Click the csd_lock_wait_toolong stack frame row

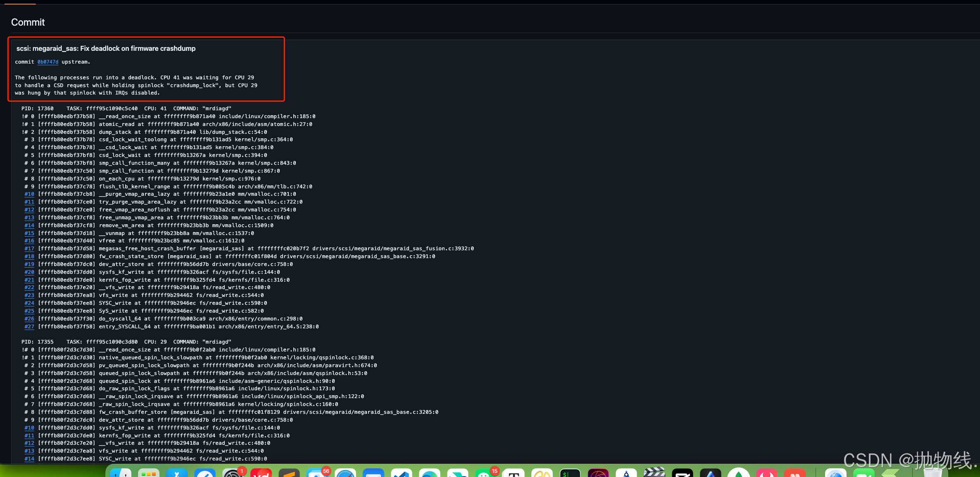point(159,140)
